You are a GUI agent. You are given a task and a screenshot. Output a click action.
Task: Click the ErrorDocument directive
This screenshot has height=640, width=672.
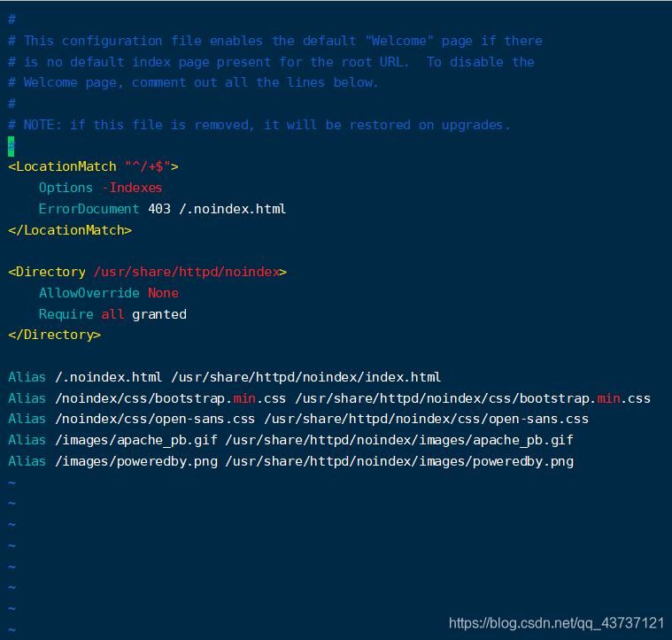(x=89, y=209)
